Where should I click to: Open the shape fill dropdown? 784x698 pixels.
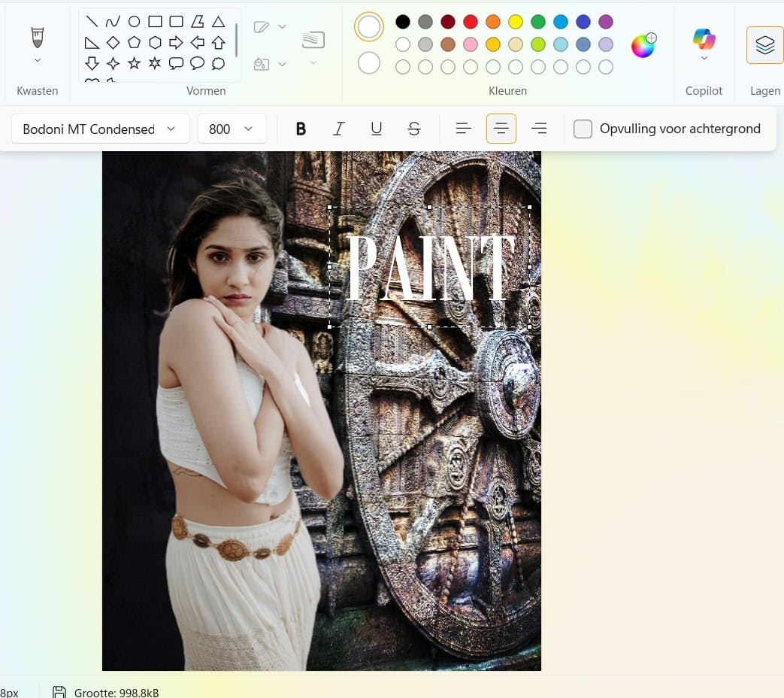283,64
